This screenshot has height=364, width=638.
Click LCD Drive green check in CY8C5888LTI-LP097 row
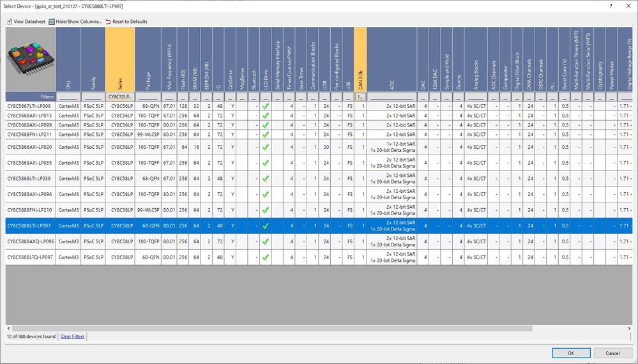tap(265, 225)
